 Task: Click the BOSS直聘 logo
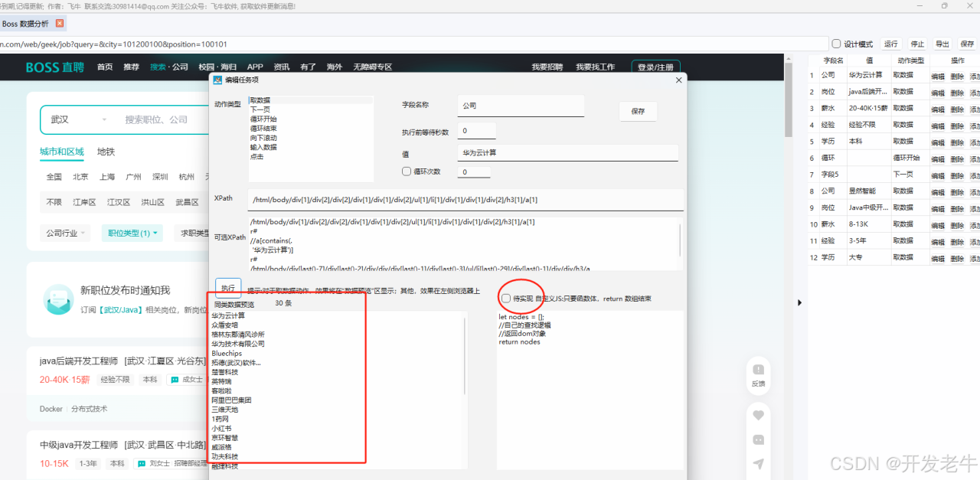click(x=54, y=67)
